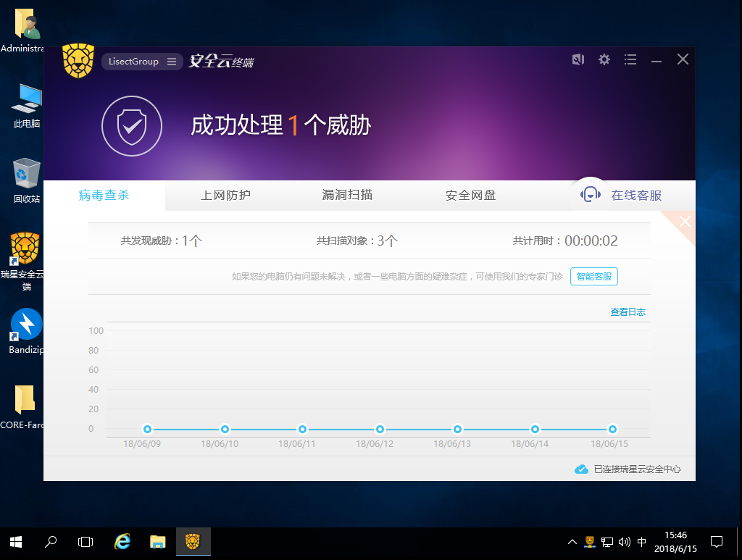Select the 18/06/13 chart data point
The width and height of the screenshot is (742, 560).
[458, 430]
